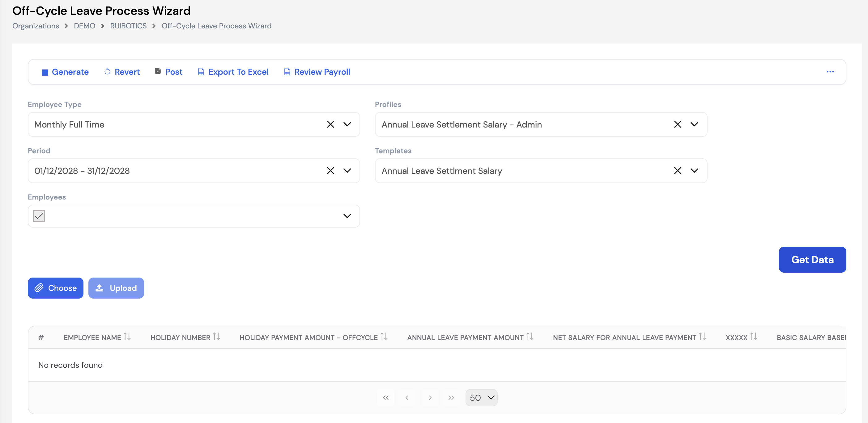Image resolution: width=868 pixels, height=423 pixels.
Task: Open the rows-per-page dropdown showing 50
Action: [x=481, y=398]
